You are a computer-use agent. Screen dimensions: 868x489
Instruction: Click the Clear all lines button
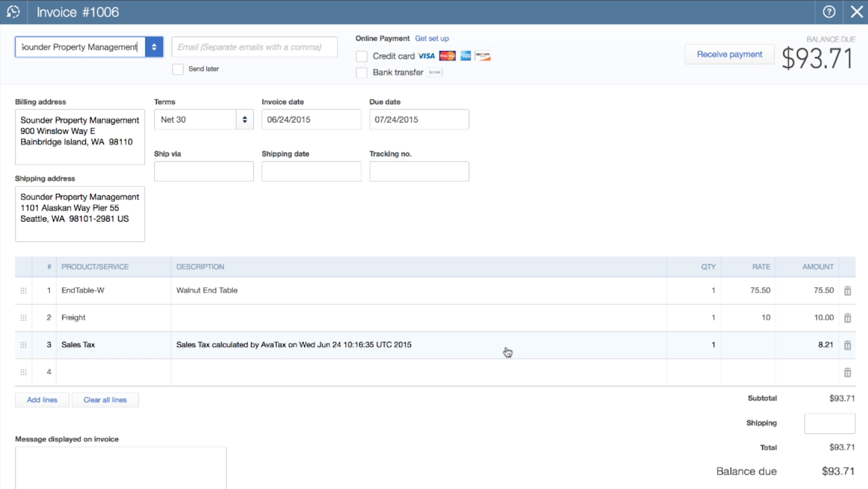coord(105,400)
